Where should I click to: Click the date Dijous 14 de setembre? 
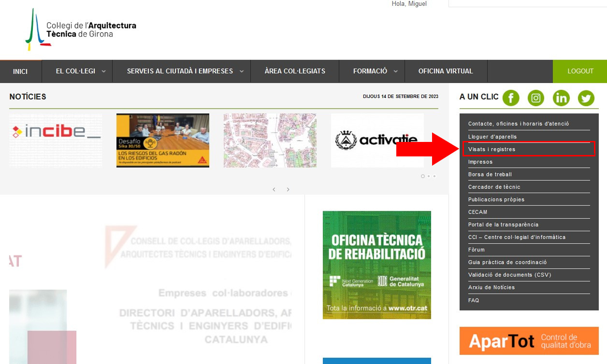tap(401, 97)
